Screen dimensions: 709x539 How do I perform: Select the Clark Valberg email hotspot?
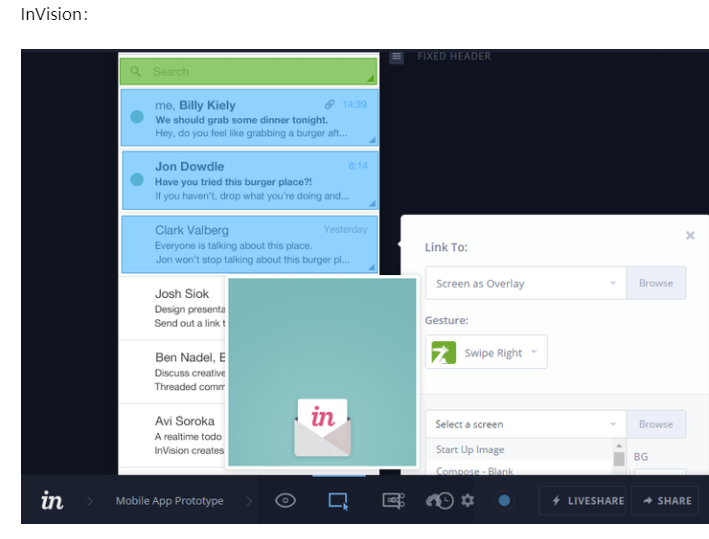coord(249,244)
